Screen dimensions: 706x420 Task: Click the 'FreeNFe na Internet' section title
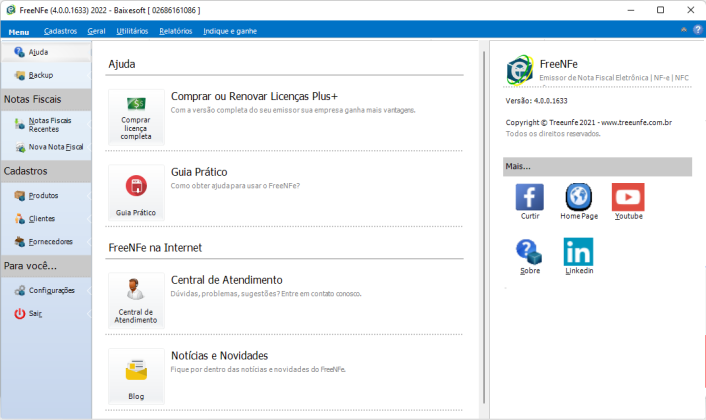pos(155,248)
